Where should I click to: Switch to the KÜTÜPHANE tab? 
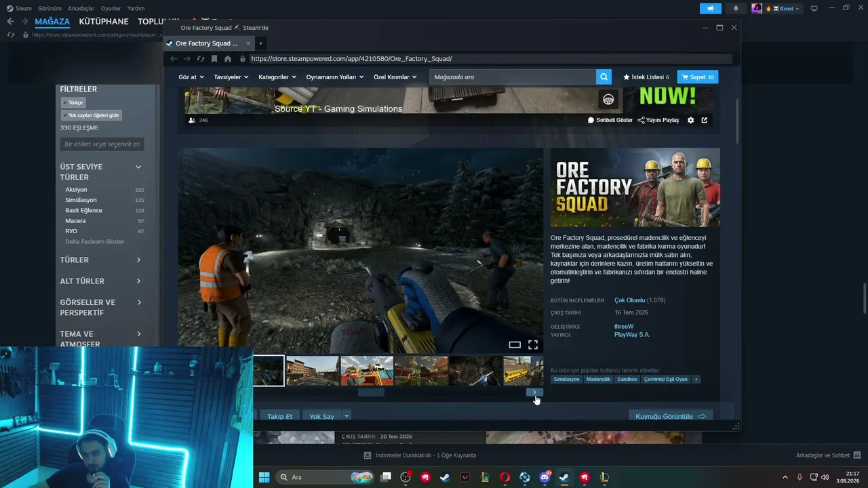[x=104, y=22]
